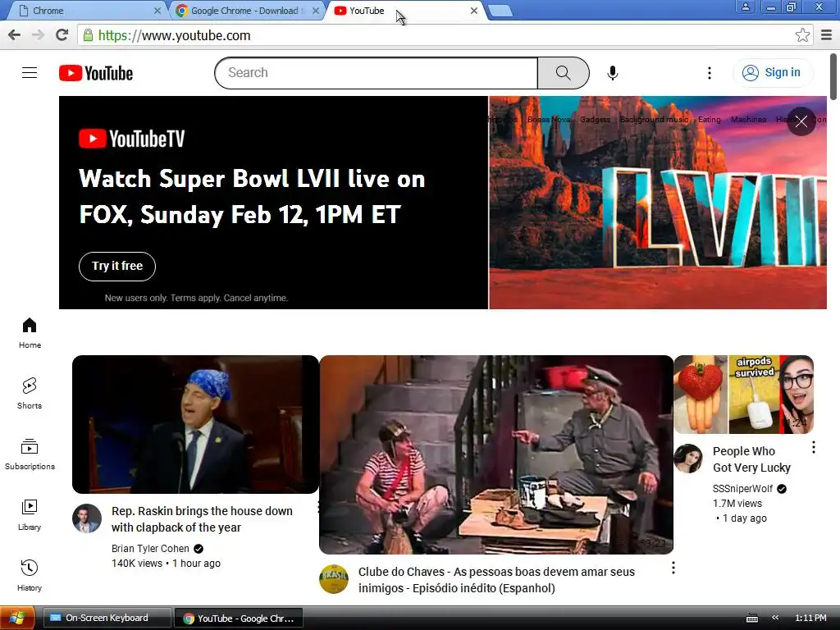Open the Clube do Chaves video thumbnail
840x630 pixels.
coord(496,454)
